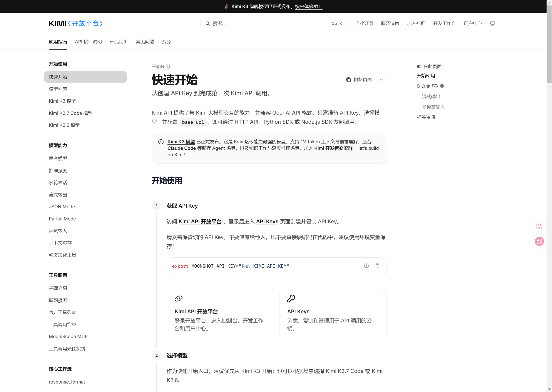The image size is (552, 392).
Task: Open the API Keys card
Action: (333, 313)
